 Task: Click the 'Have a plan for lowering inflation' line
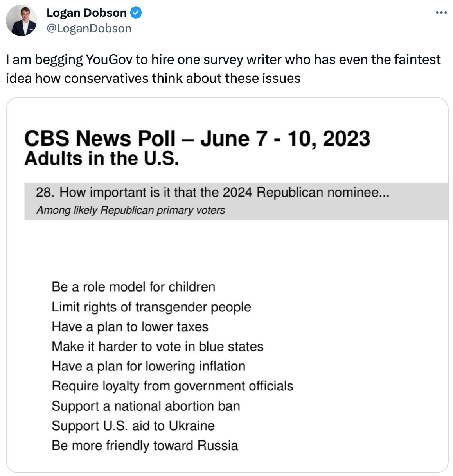pos(148,366)
